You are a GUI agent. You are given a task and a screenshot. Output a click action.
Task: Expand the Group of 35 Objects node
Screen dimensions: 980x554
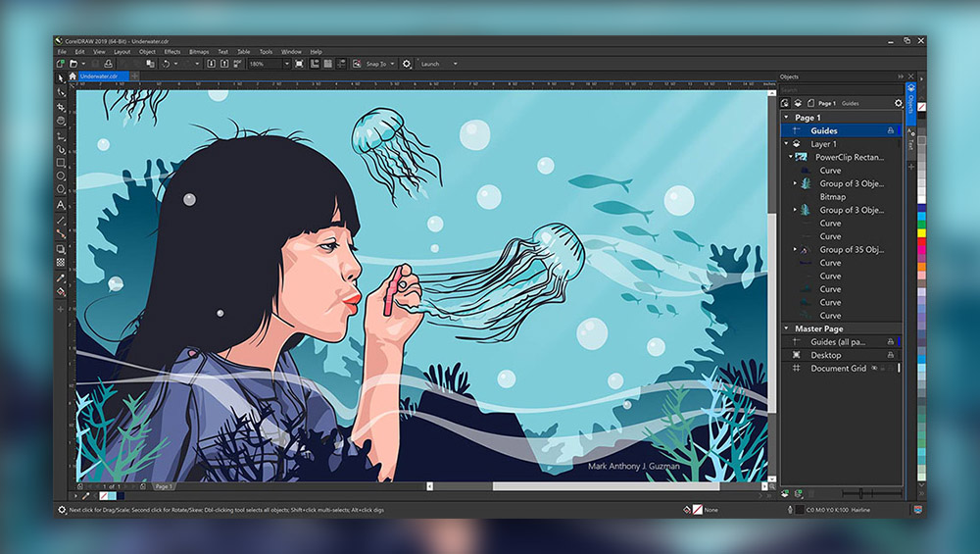coord(795,249)
